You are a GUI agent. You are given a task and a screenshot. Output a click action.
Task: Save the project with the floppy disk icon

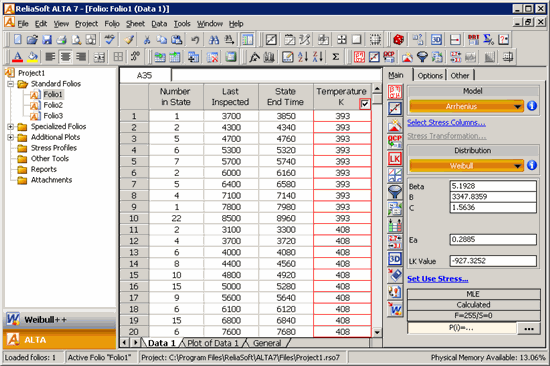click(x=47, y=39)
